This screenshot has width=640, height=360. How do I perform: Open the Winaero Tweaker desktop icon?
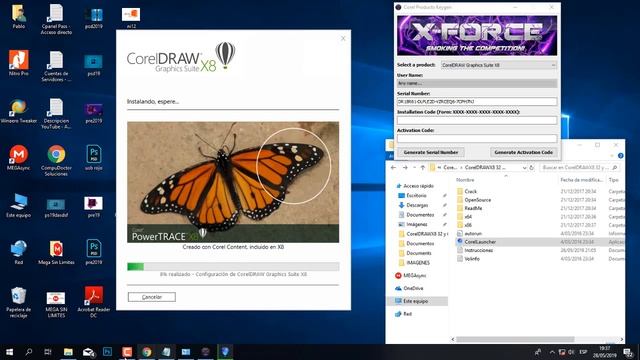(x=19, y=111)
